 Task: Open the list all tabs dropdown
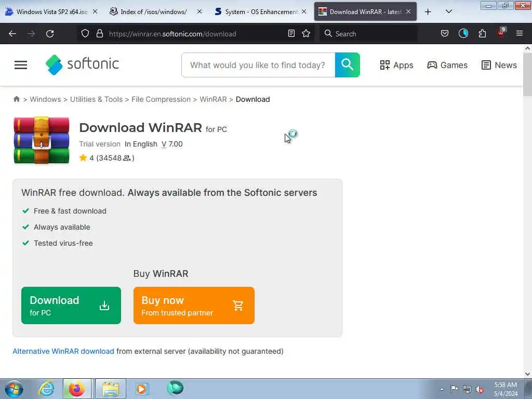pyautogui.click(x=448, y=12)
